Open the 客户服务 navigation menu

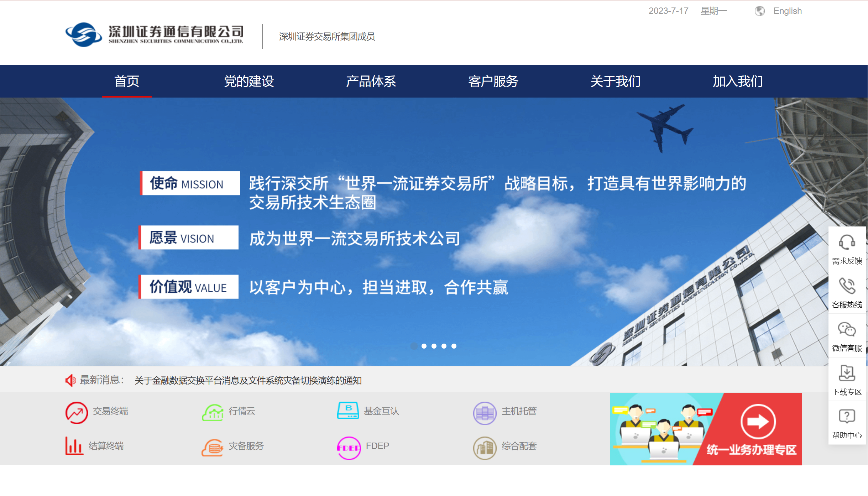tap(493, 81)
